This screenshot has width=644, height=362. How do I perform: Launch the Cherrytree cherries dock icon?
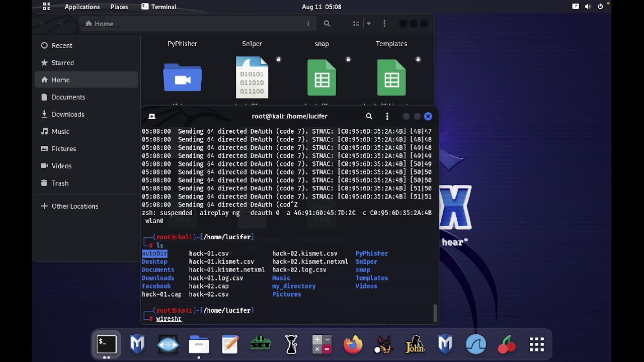pos(507,344)
